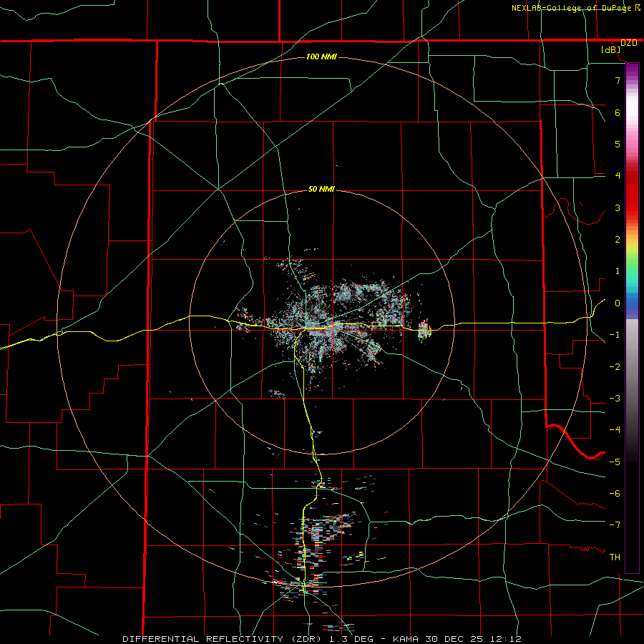Click the 6 value on color scale
This screenshot has height=644, width=644.
pyautogui.click(x=618, y=112)
